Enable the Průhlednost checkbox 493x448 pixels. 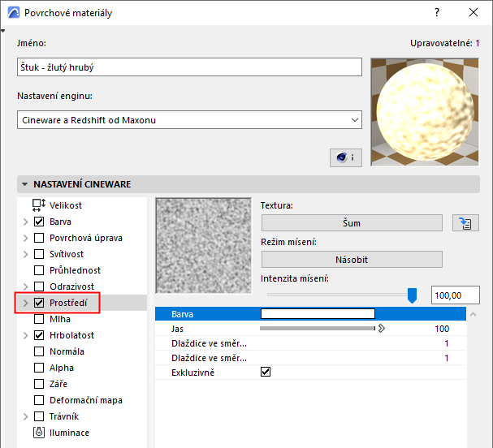click(39, 270)
